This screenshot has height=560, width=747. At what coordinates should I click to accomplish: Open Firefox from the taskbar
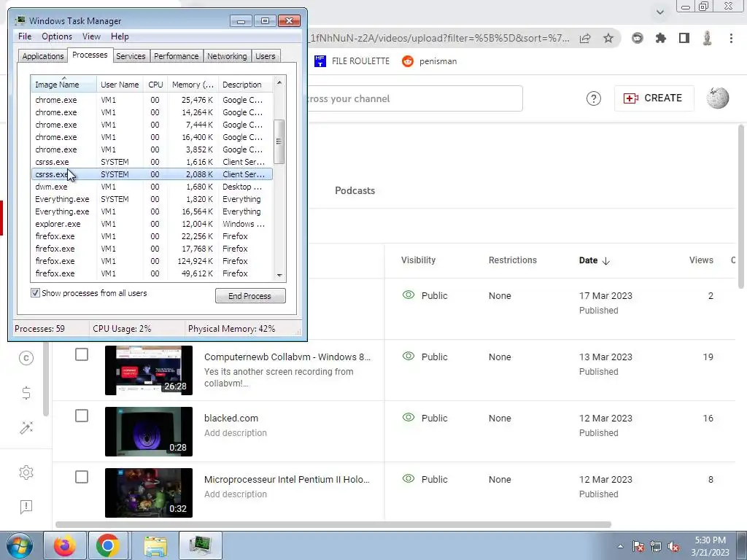pyautogui.click(x=65, y=545)
